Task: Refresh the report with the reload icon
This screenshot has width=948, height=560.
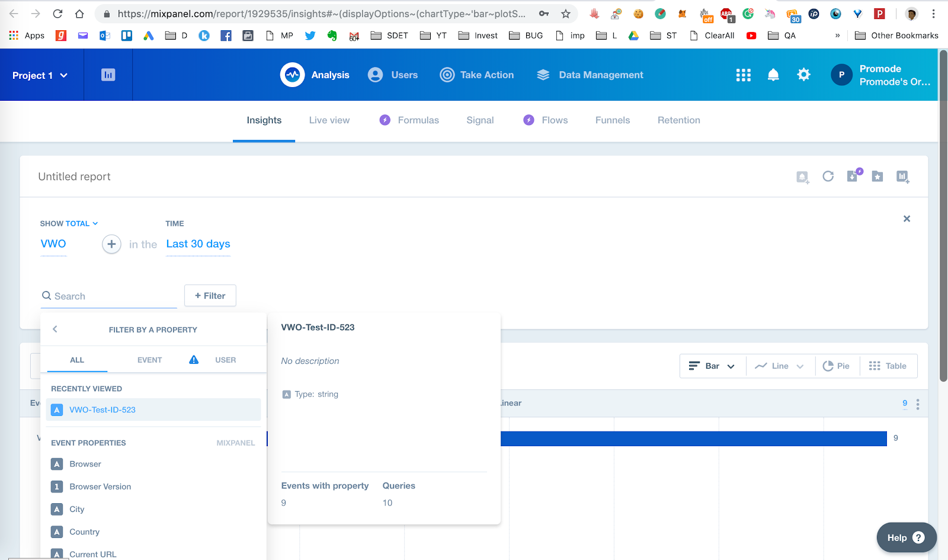Action: (828, 176)
